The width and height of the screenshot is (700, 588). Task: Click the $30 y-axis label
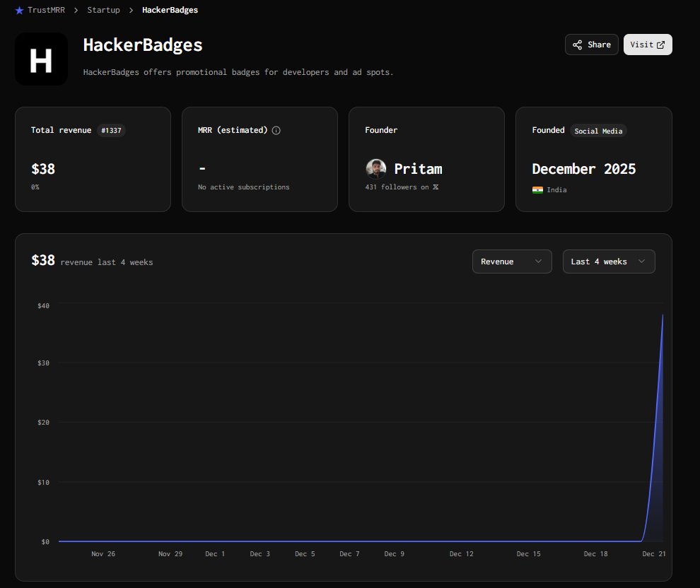43,363
